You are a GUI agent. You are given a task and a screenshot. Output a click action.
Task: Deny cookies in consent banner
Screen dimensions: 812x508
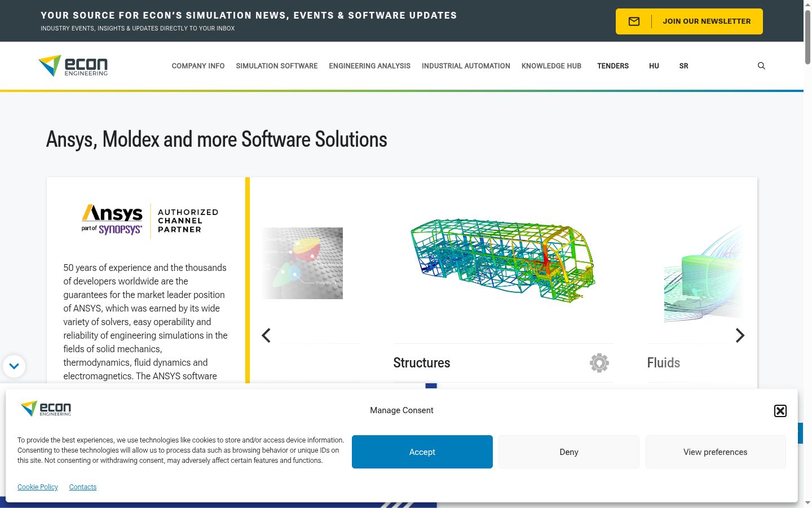pyautogui.click(x=569, y=452)
